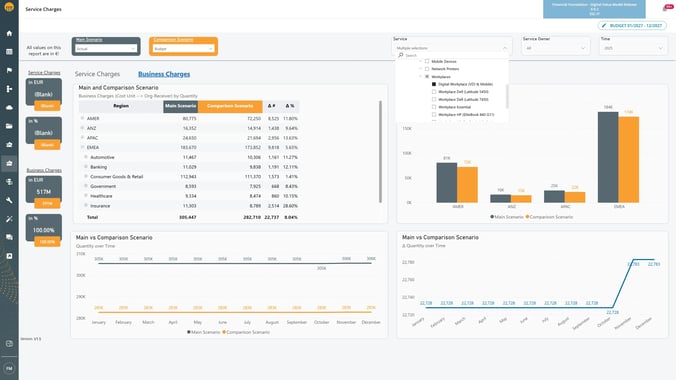Expand the APAC region row
Image resolution: width=676 pixels, height=380 pixels.
(x=82, y=138)
